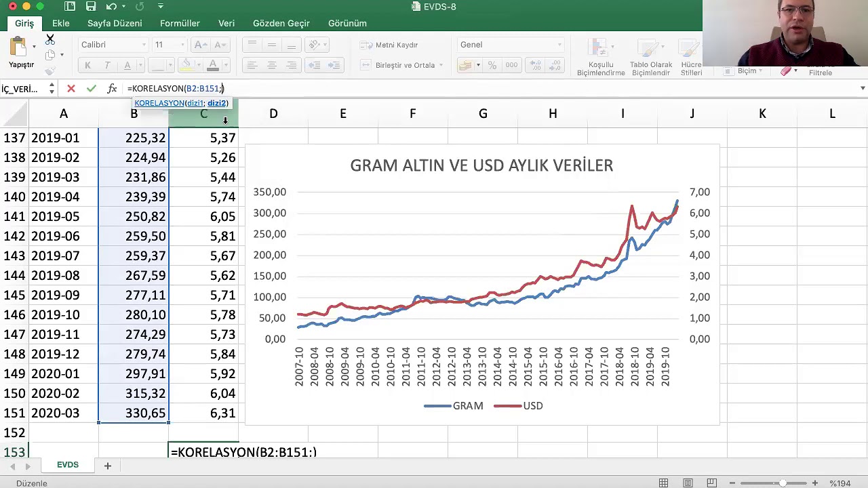Open the Undo history dropdown arrow
868x488 pixels.
click(124, 7)
